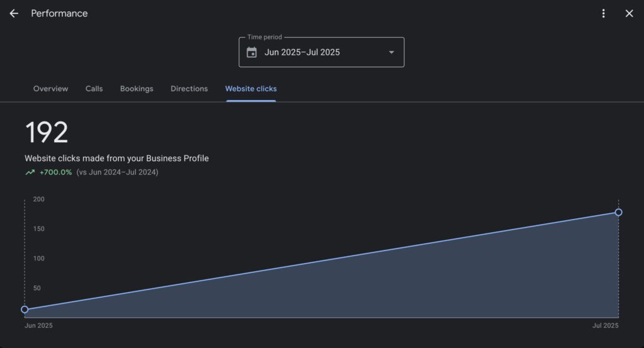Click the Jun 2025 data point on chart

[x=25, y=310]
